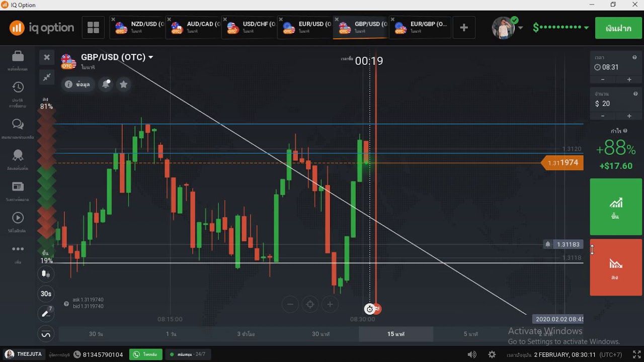Place a higher (call) green trade
This screenshot has height=362, width=644.
coord(616,207)
